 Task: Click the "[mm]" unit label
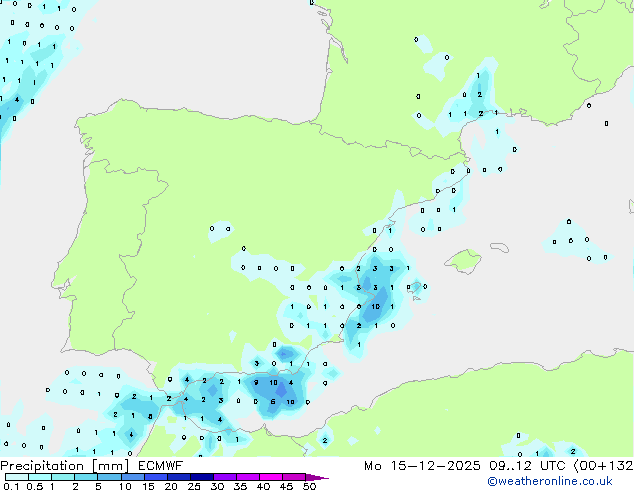tap(111, 466)
